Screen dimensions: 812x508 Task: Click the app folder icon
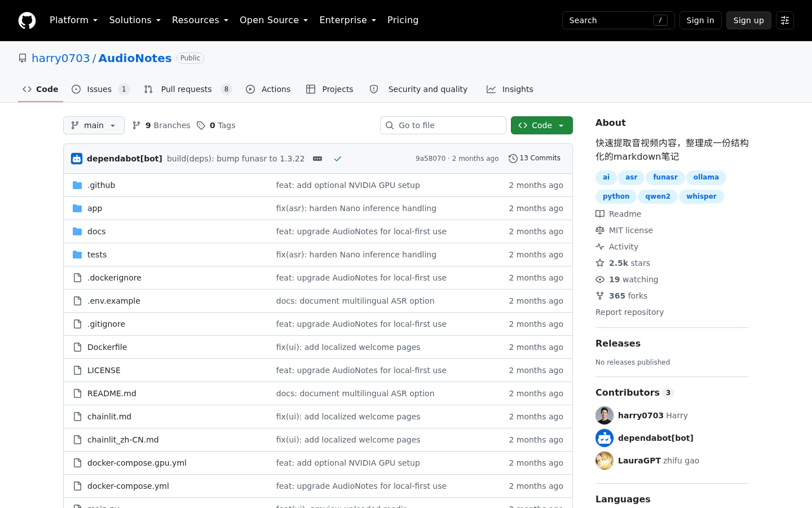click(77, 208)
